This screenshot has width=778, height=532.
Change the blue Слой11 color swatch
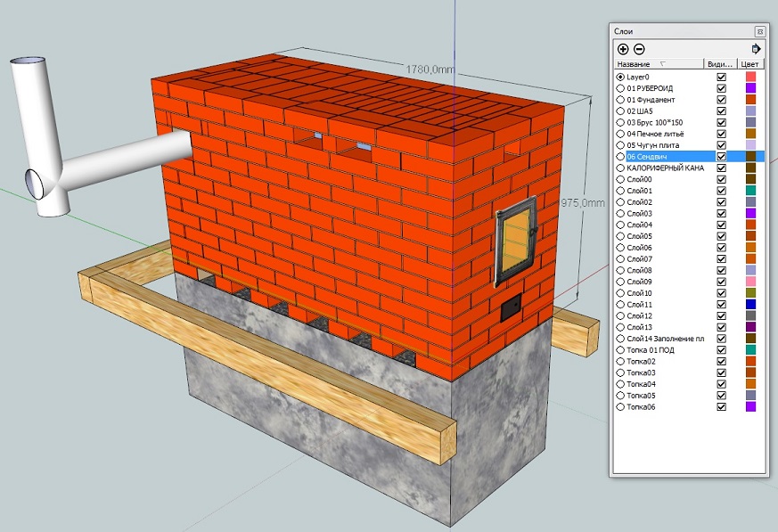click(x=750, y=305)
